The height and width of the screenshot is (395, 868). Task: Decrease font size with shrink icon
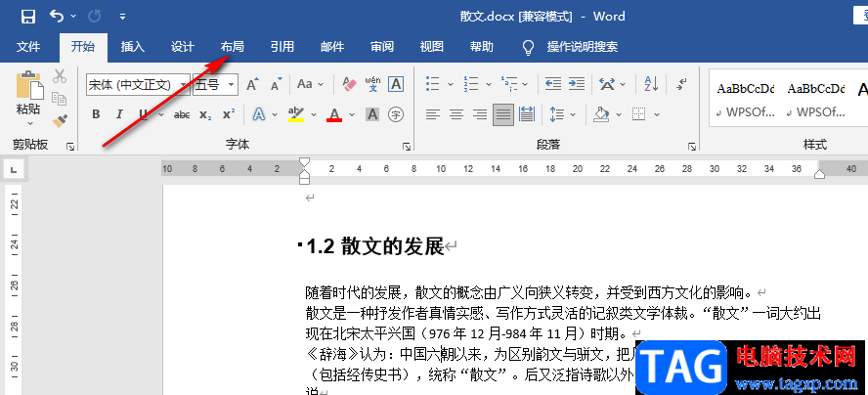(x=276, y=84)
